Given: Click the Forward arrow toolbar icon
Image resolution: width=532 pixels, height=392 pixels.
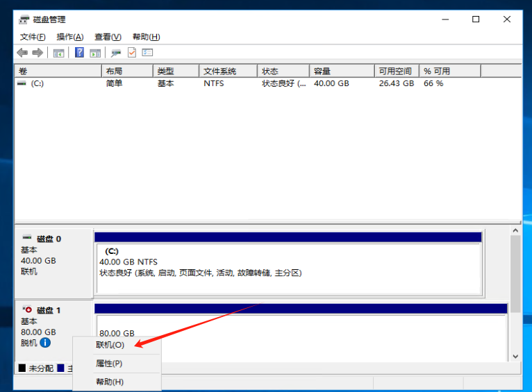Looking at the screenshot, I should click(x=38, y=53).
